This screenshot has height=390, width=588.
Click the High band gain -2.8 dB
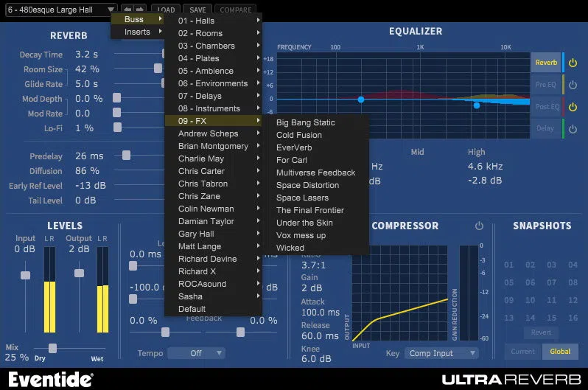click(x=485, y=181)
